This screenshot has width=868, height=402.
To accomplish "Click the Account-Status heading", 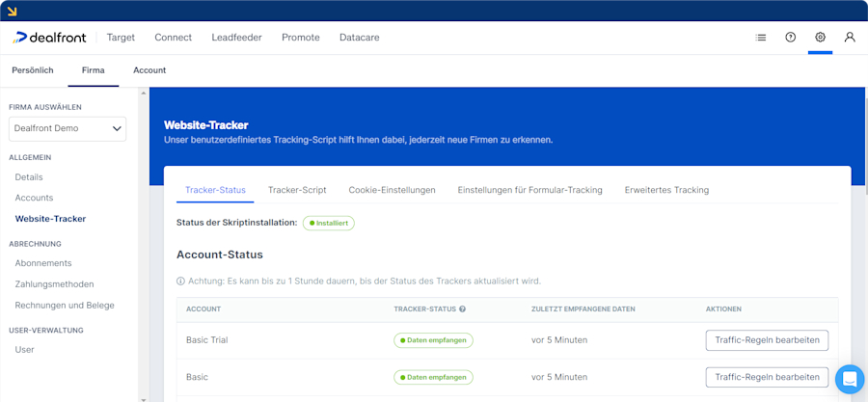I will (x=219, y=255).
